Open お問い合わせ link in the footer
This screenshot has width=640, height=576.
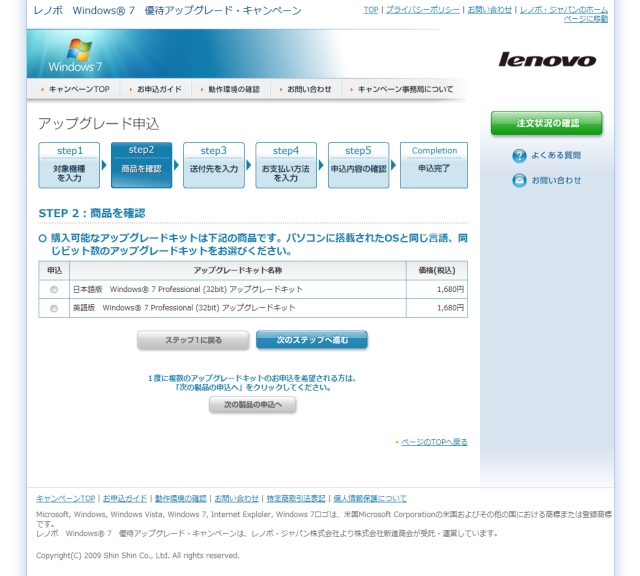(236, 498)
